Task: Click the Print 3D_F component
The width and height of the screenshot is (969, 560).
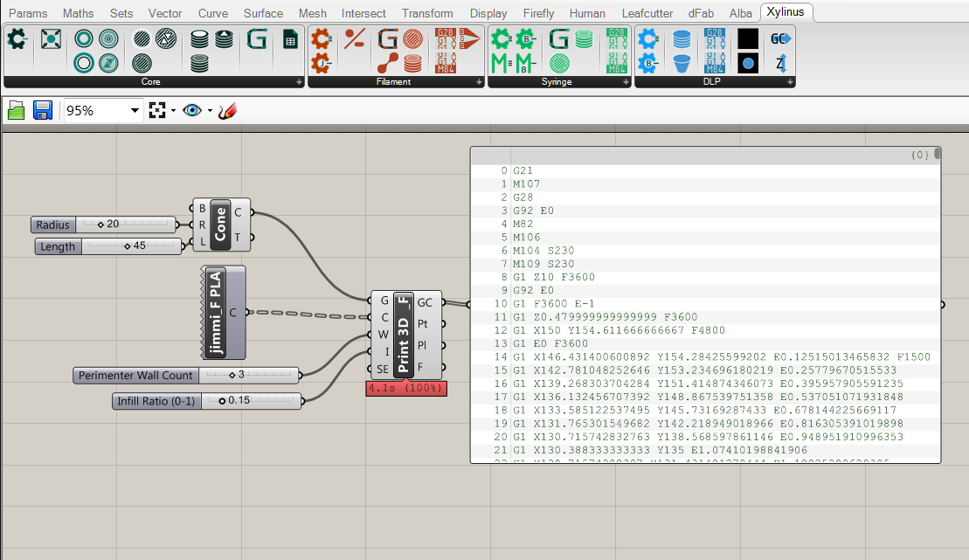Action: point(404,335)
